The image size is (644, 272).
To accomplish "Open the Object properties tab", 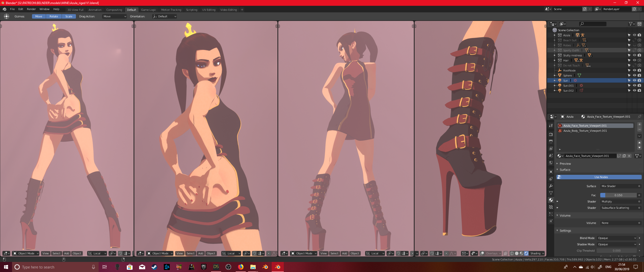I will coord(551,172).
